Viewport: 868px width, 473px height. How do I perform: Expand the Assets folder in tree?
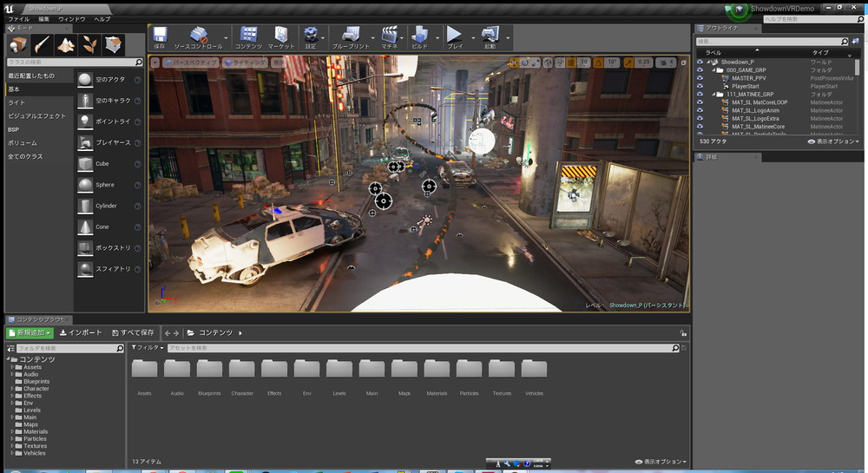point(12,367)
